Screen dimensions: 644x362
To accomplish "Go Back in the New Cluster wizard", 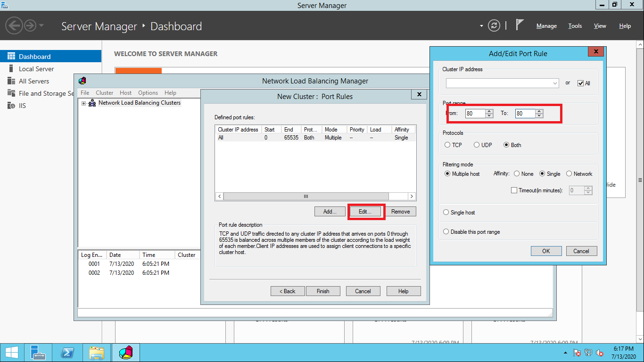I will click(288, 291).
